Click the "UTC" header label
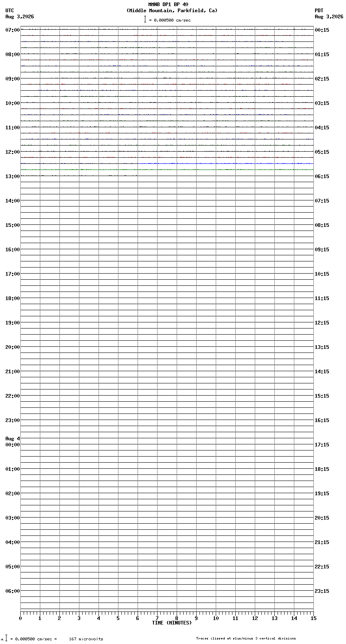Image resolution: width=346 pixels, height=644 pixels. 10,11
